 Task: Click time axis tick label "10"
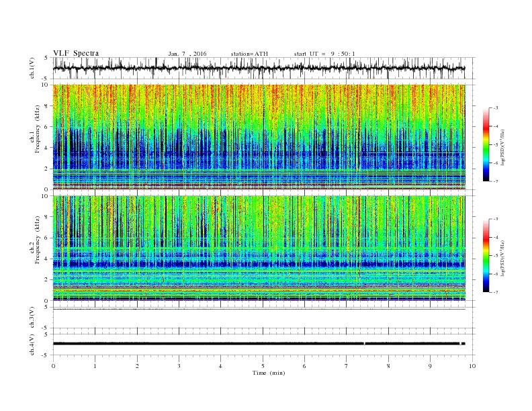click(x=472, y=366)
